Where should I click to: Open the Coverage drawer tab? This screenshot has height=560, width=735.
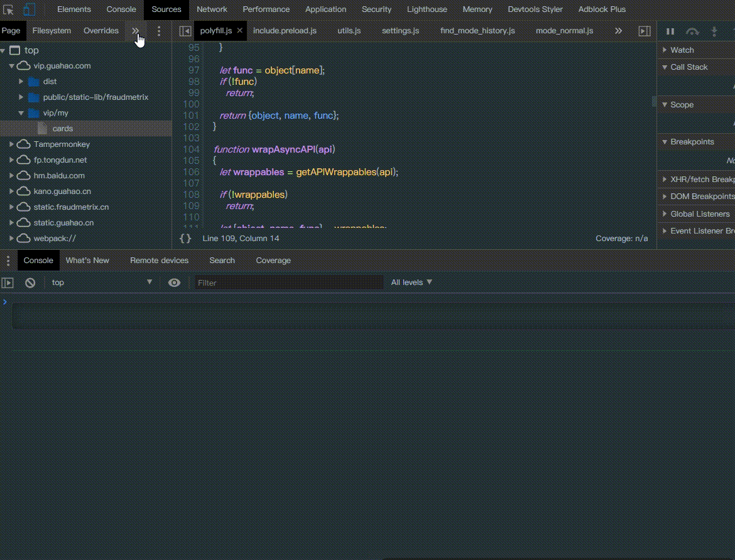pyautogui.click(x=273, y=261)
